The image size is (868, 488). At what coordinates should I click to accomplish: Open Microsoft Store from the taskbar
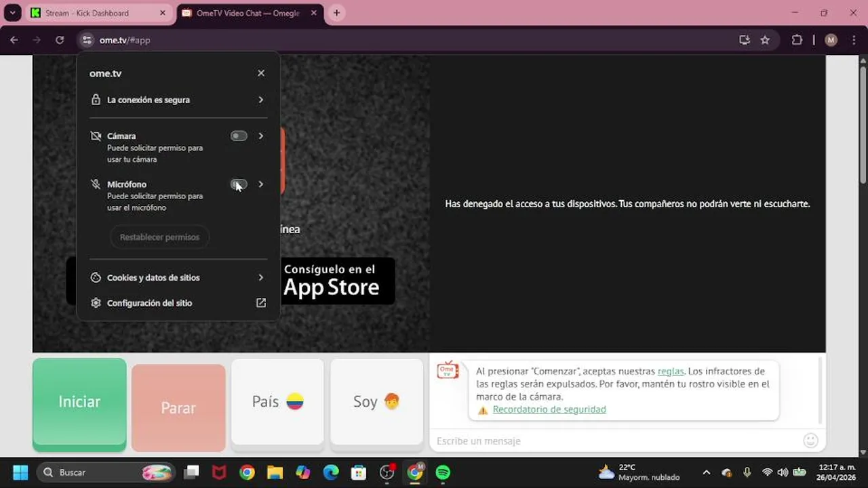pyautogui.click(x=359, y=472)
